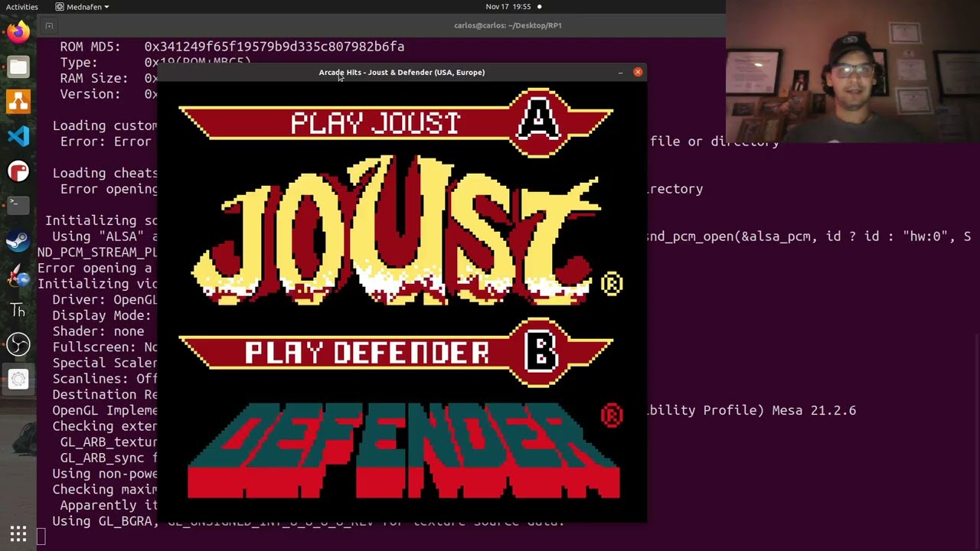Open the Th dock icon
This screenshot has height=551, width=980.
18,310
